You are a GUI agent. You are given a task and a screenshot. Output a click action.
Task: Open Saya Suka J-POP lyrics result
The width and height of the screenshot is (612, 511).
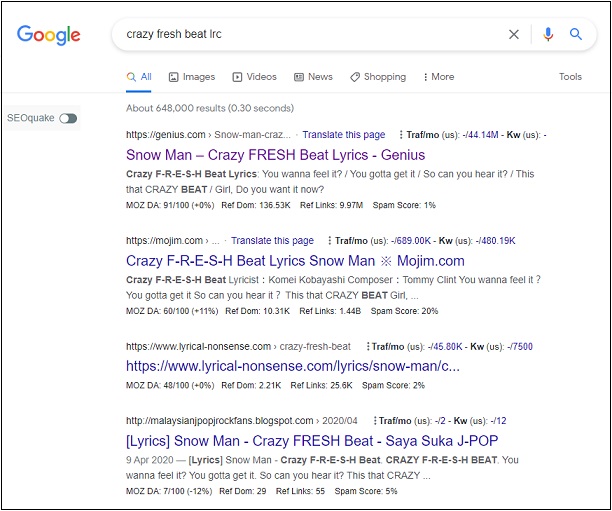[312, 441]
